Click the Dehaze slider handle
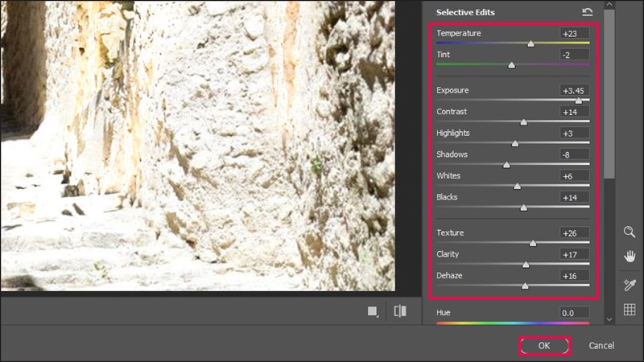Image resolution: width=644 pixels, height=362 pixels. [525, 286]
